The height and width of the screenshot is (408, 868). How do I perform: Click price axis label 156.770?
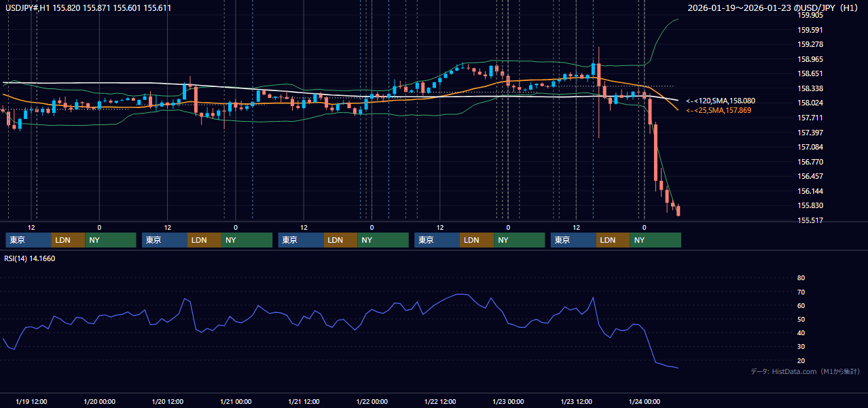pos(810,162)
